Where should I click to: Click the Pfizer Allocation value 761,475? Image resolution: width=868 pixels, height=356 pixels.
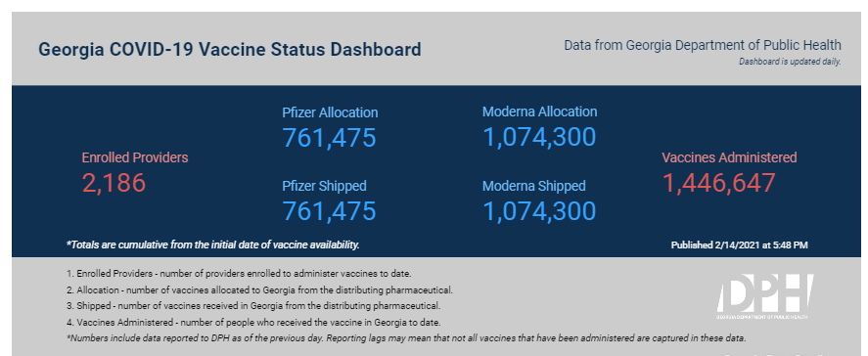[x=330, y=138]
